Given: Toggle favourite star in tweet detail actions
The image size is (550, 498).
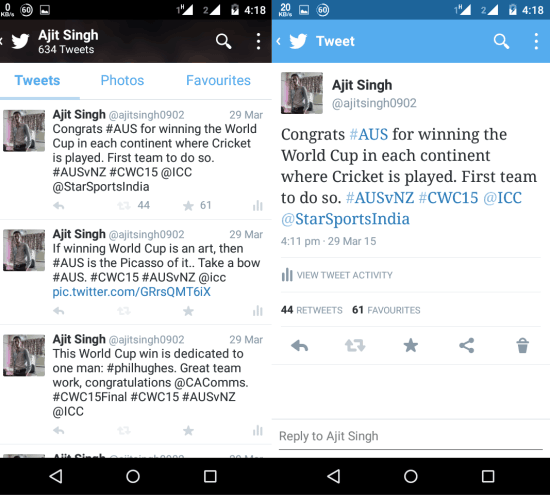Looking at the screenshot, I should [411, 346].
